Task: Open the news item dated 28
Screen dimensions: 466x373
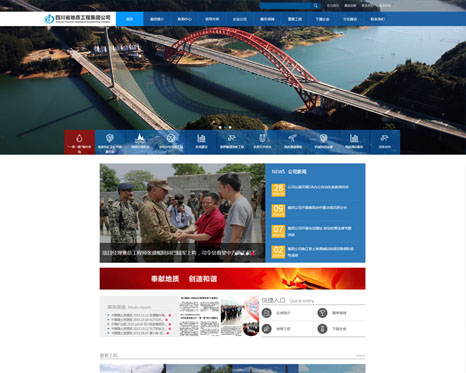Action: [315, 190]
